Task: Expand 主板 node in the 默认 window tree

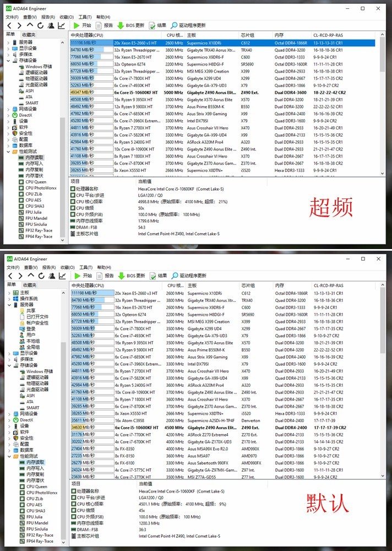Action: pyautogui.click(x=9, y=293)
